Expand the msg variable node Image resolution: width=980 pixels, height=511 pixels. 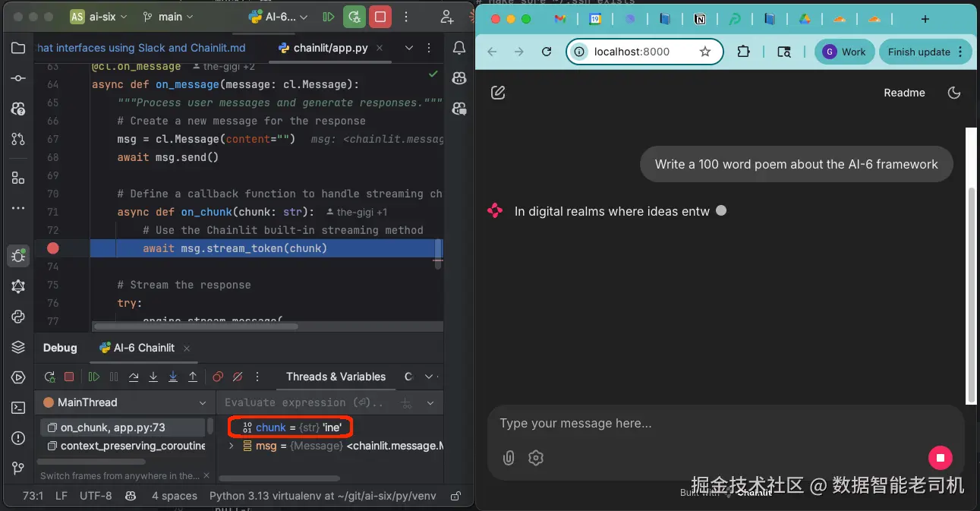tap(231, 446)
